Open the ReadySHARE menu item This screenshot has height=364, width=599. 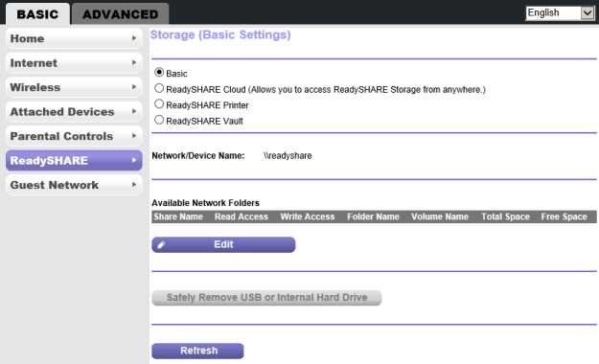pos(74,160)
